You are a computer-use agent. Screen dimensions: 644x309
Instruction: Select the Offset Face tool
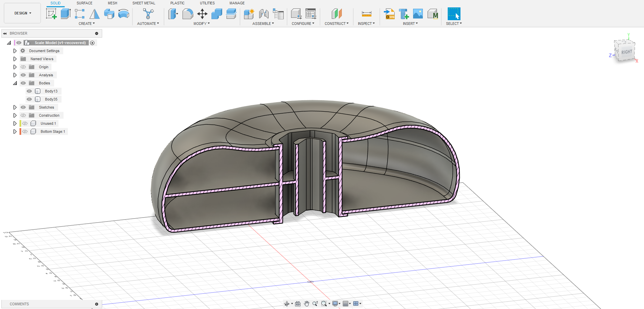(x=231, y=14)
